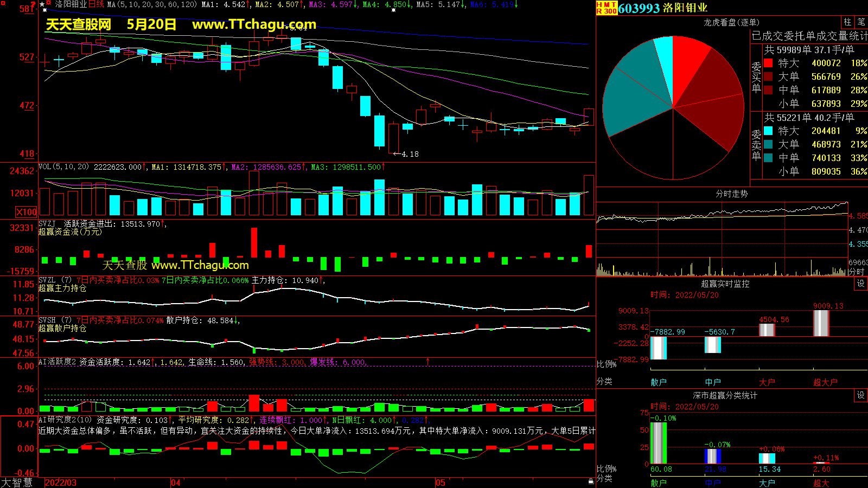Switch pie view to 柱 bar mode
This screenshot has height=488, width=868.
click(847, 22)
